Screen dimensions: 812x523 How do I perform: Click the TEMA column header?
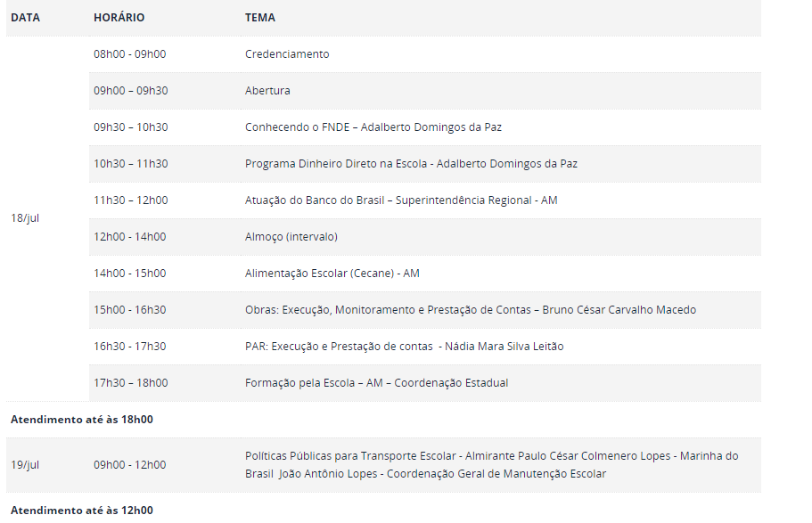[x=260, y=18]
